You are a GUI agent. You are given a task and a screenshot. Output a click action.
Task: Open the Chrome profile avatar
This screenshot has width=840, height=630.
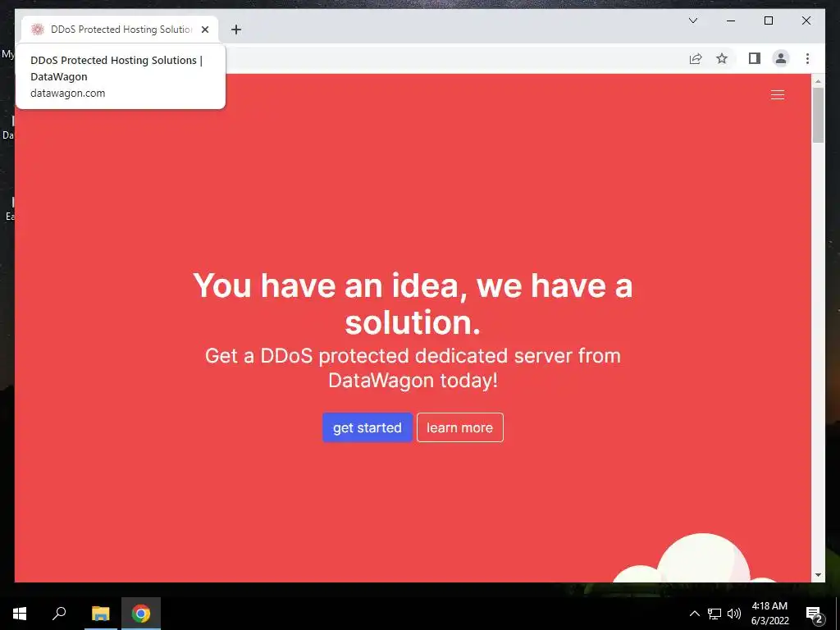[781, 58]
